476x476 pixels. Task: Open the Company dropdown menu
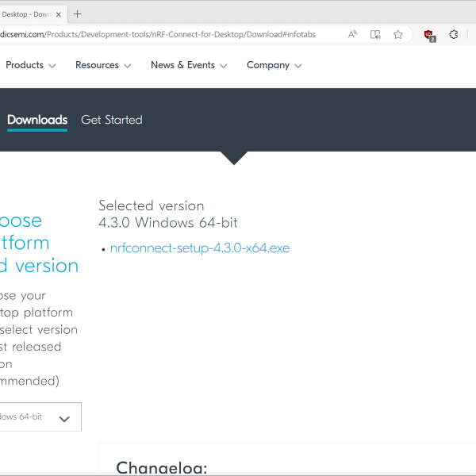(274, 66)
